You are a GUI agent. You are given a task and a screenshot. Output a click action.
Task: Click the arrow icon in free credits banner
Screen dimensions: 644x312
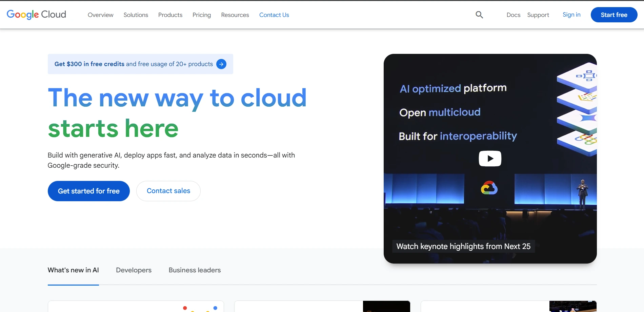tap(221, 64)
